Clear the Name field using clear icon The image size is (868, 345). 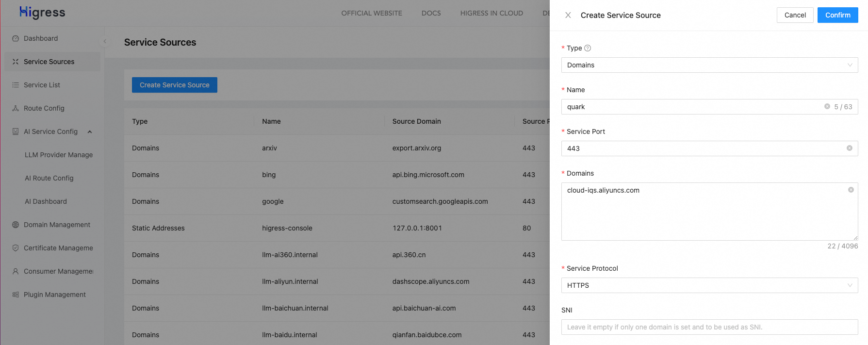click(x=827, y=107)
